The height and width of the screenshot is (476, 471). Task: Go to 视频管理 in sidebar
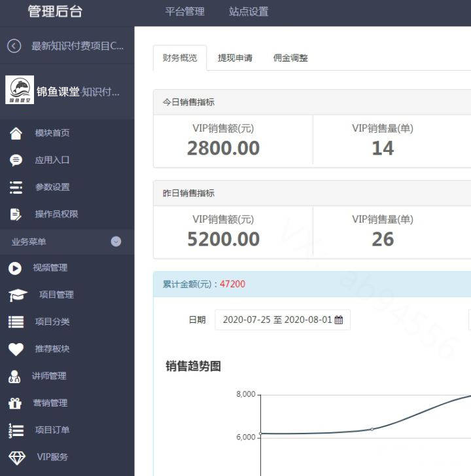50,268
